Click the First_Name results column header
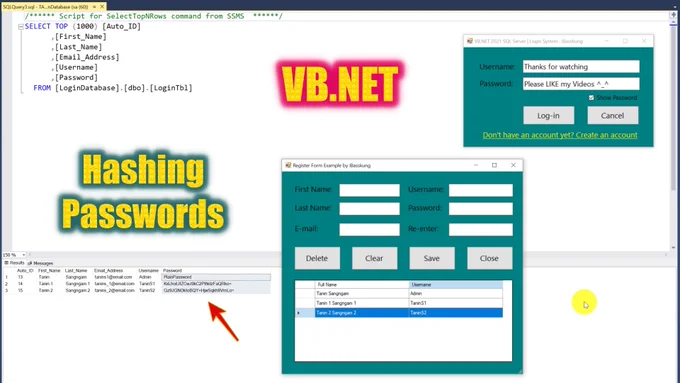The height and width of the screenshot is (383, 680). click(49, 271)
